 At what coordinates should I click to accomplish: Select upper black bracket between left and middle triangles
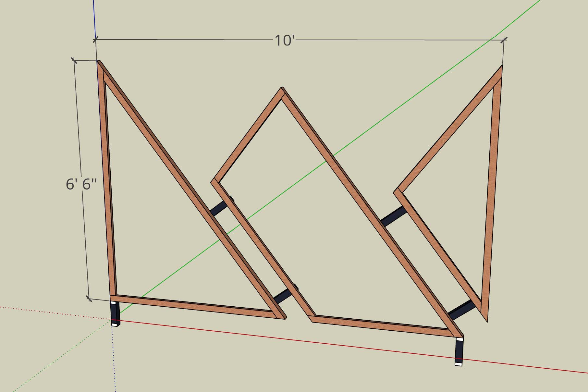tap(219, 209)
